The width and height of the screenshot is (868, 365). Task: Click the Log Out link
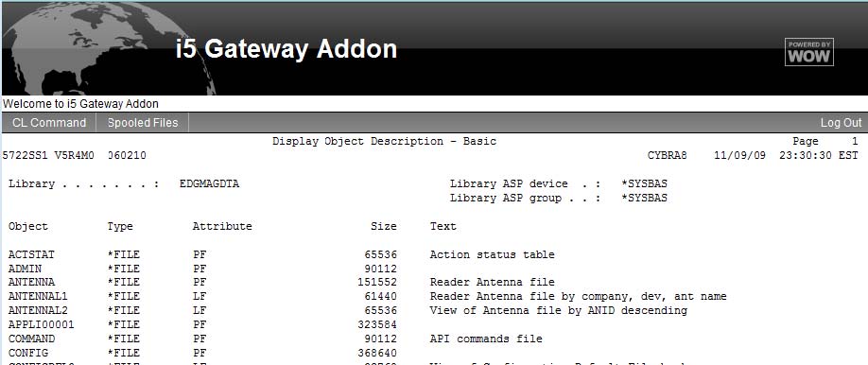[x=841, y=123]
